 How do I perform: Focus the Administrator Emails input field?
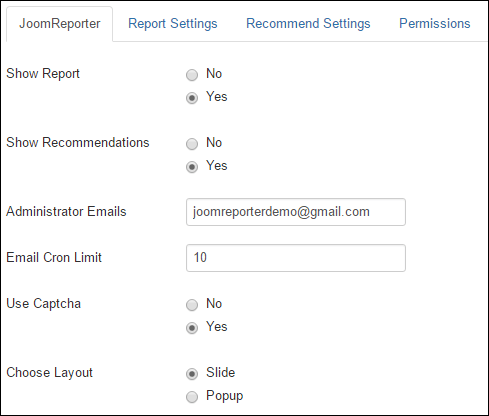coord(296,212)
